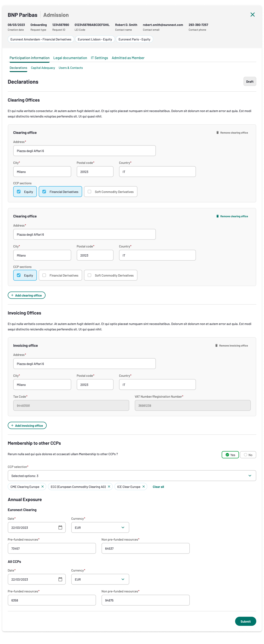Open calendar picker for All CCPs date
The width and height of the screenshot is (264, 644).
point(60,579)
